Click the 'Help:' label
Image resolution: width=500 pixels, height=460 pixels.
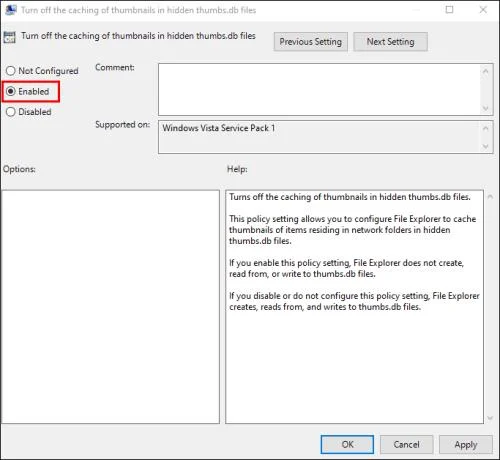(x=237, y=169)
